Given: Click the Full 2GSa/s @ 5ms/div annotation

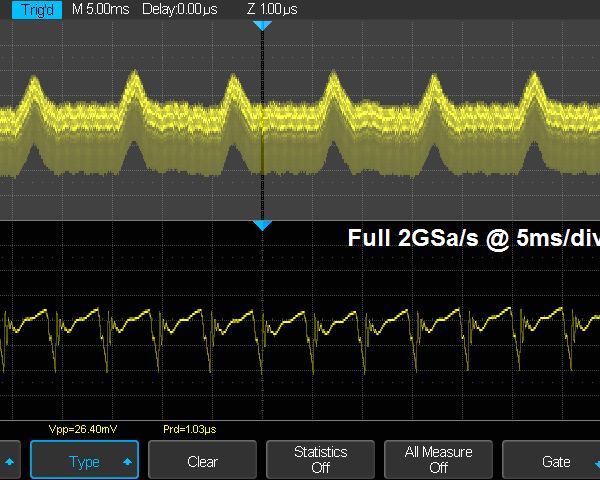Looking at the screenshot, I should point(470,239).
